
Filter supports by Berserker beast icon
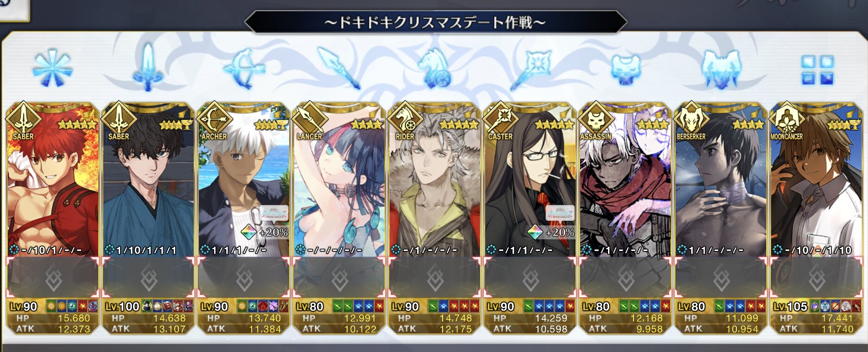point(721,69)
